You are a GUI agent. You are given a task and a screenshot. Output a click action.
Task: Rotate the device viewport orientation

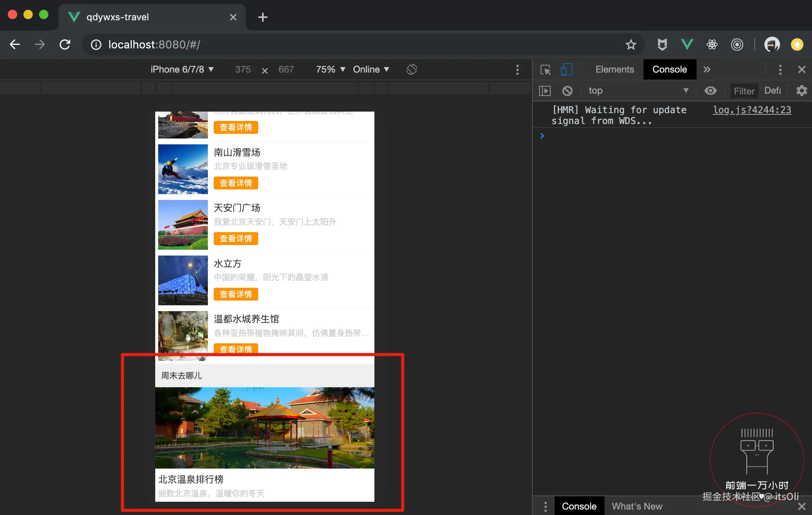[x=412, y=69]
